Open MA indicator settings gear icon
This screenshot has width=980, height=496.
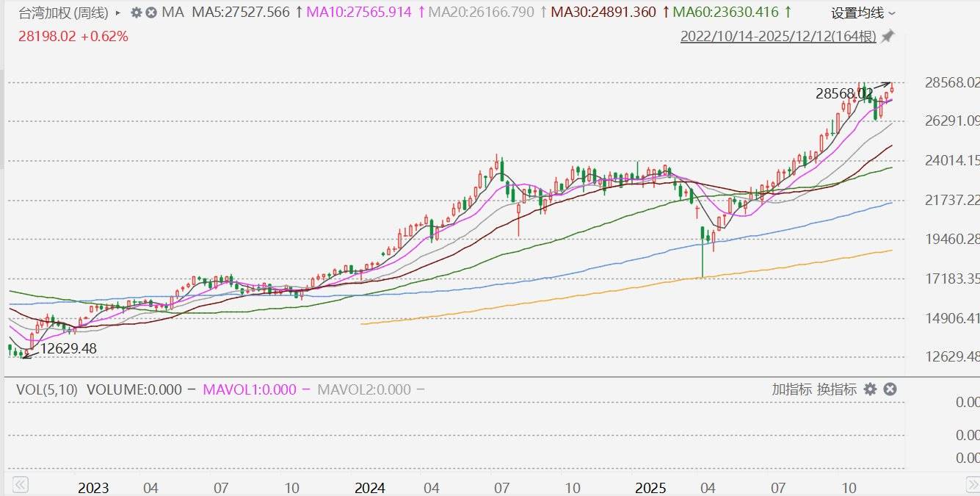(x=137, y=12)
